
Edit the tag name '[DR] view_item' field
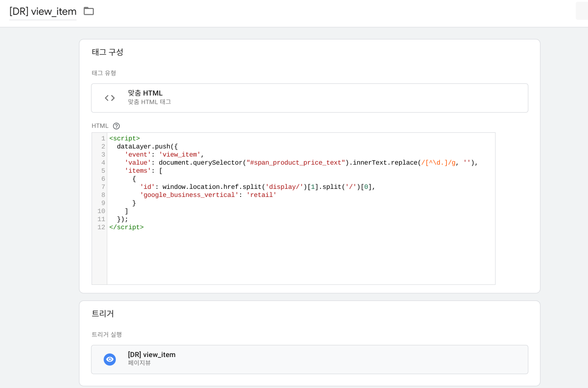tap(43, 11)
